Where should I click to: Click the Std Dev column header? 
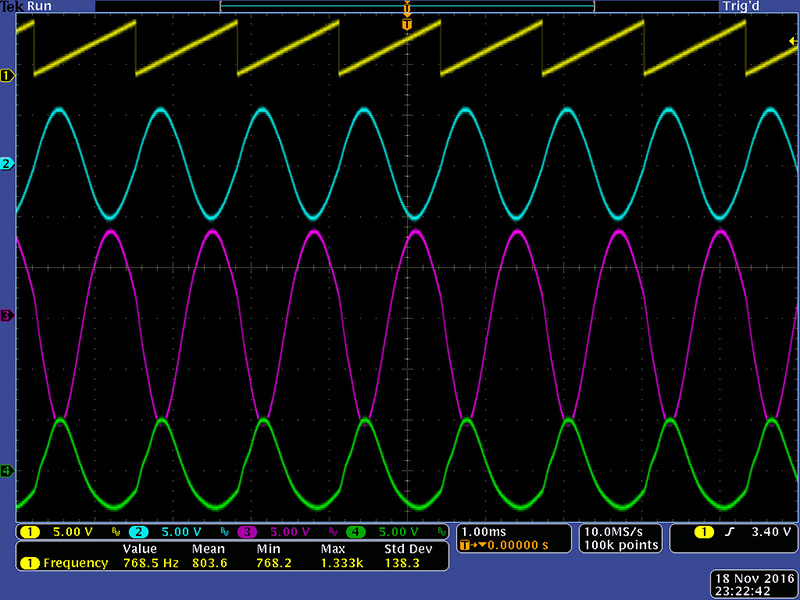point(408,549)
